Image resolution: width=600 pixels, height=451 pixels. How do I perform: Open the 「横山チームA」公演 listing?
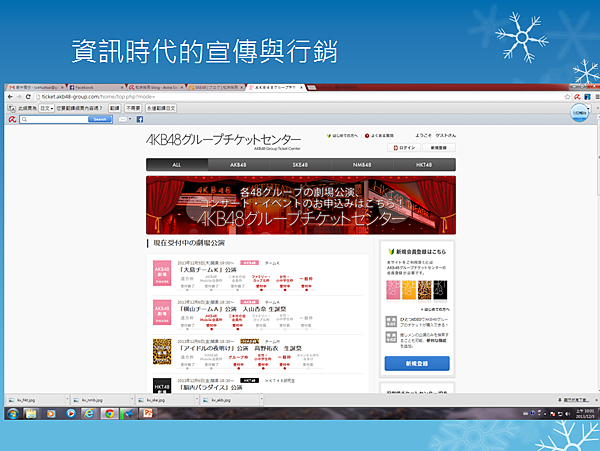233,309
